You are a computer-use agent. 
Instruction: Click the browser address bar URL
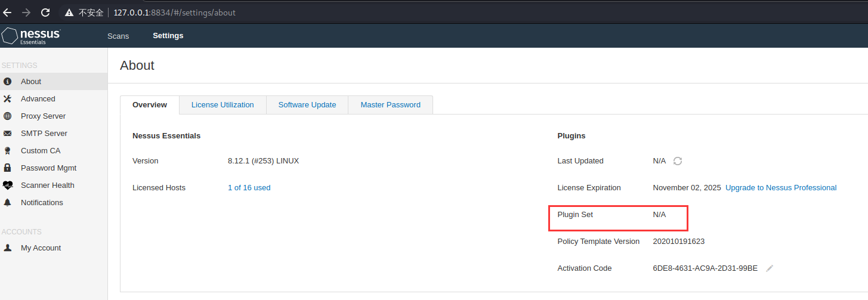(x=174, y=13)
